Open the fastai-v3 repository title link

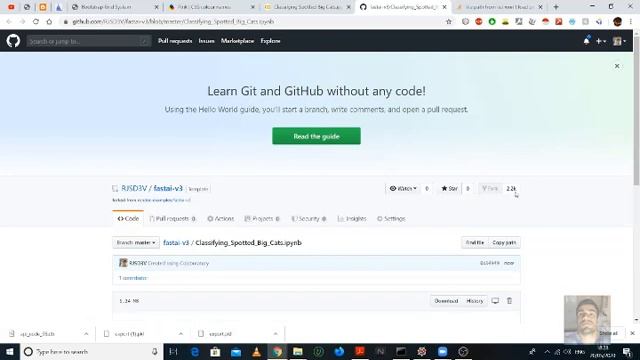[x=168, y=188]
